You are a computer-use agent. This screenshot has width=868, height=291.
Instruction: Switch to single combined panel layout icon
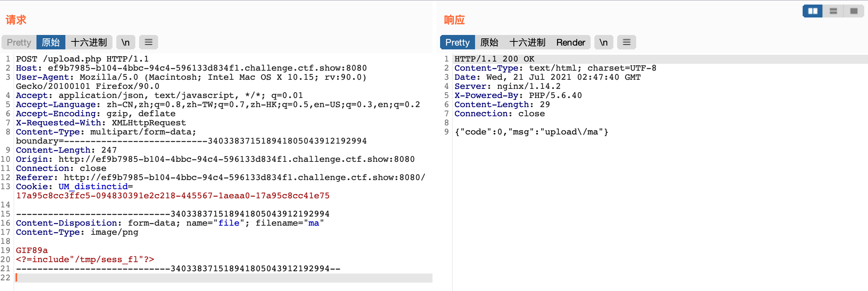(854, 11)
